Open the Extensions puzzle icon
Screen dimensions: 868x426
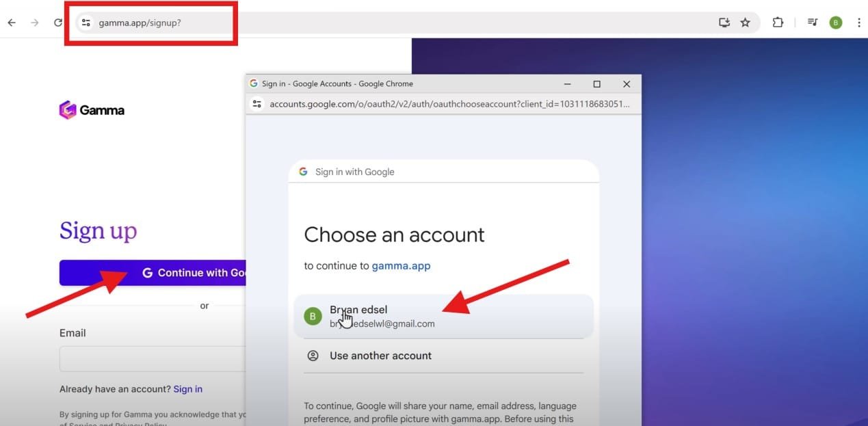coord(778,23)
